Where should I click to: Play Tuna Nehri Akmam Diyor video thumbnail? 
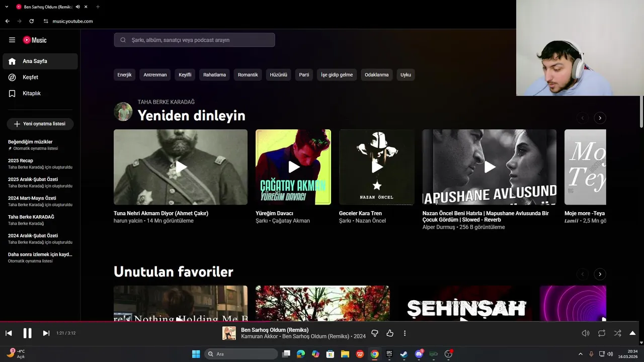(x=181, y=167)
